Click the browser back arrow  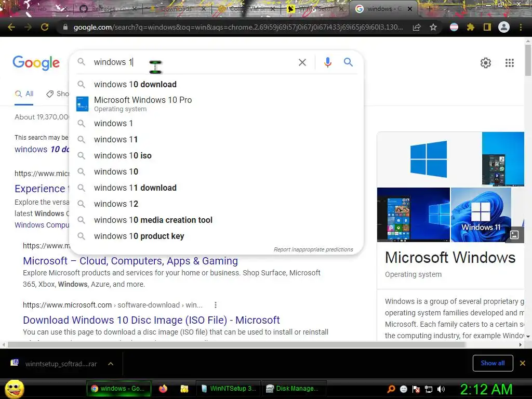coord(11,27)
